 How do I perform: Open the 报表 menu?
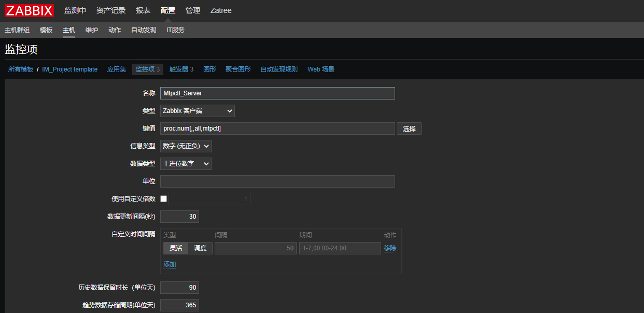coord(143,10)
